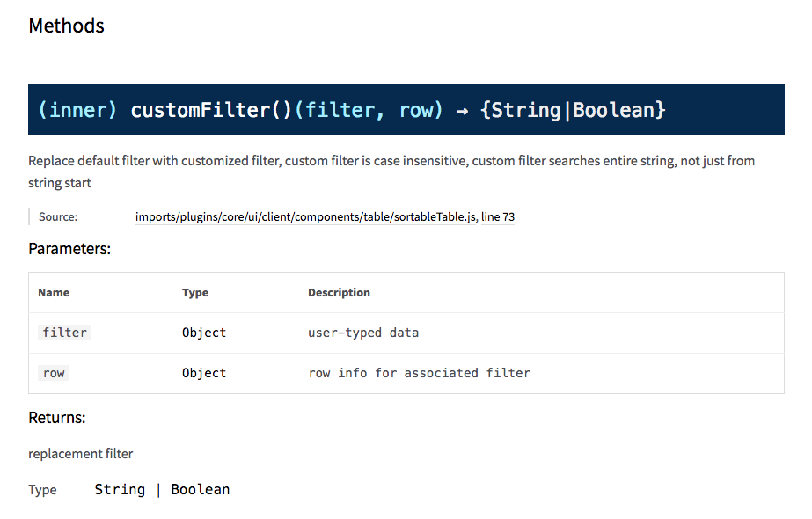Screen dimensions: 812x519
Task: Click the Object type of row parameter
Action: [204, 373]
